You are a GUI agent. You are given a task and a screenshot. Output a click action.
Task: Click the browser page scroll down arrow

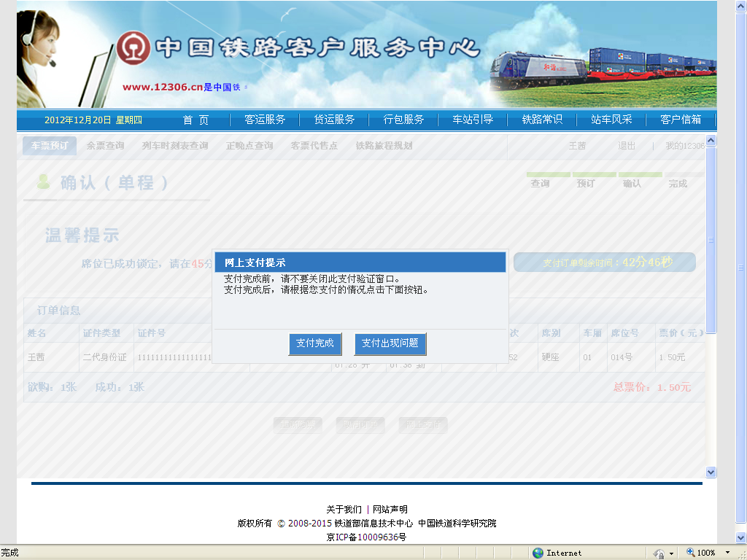[x=741, y=537]
